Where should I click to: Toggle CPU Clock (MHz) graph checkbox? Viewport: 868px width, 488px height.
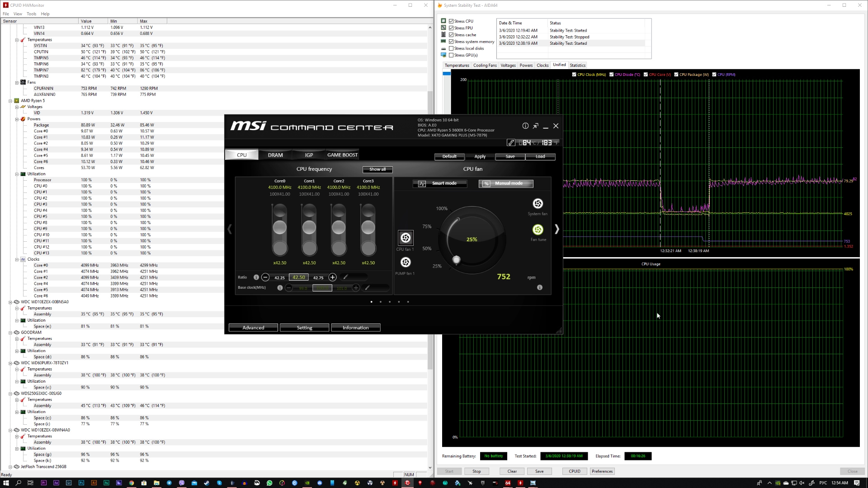[x=574, y=75]
